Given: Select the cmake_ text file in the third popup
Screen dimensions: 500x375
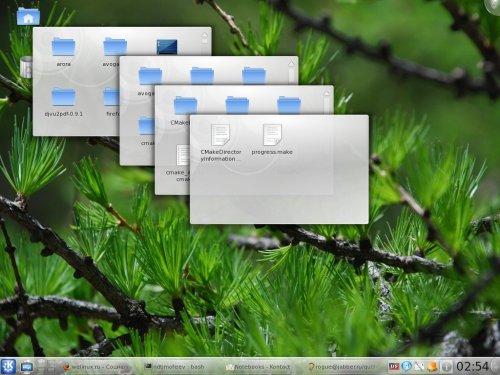Looking at the screenshot, I should 183,155.
